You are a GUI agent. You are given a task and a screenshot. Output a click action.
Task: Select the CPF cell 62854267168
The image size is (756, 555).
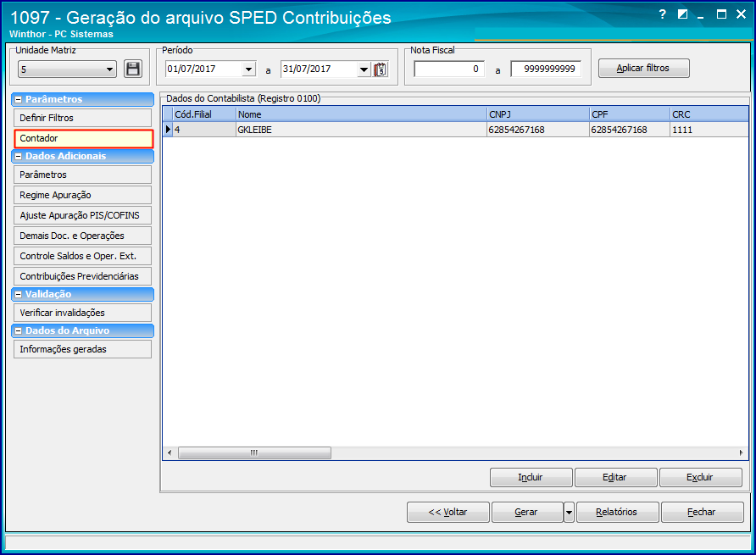pyautogui.click(x=630, y=130)
